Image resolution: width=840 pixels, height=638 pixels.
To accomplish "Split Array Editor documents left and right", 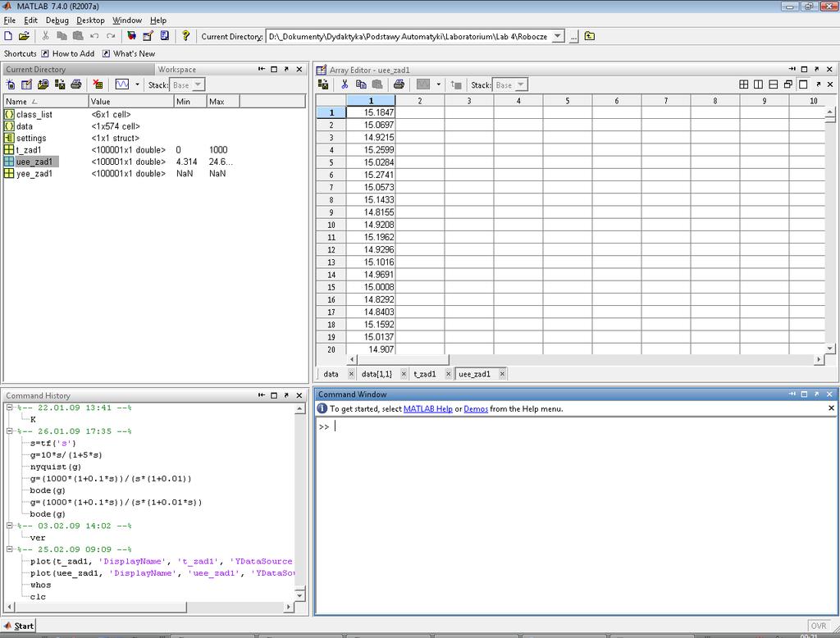I will coord(759,84).
